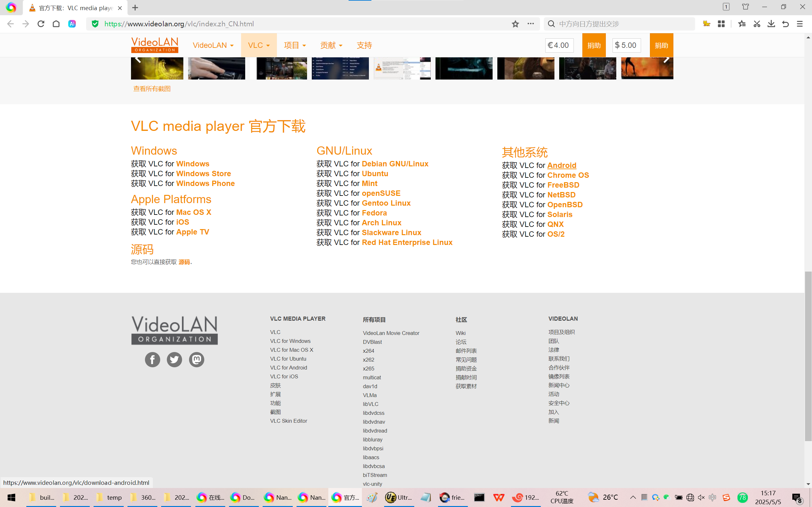This screenshot has height=507, width=812.
Task: Open the Facebook social icon in footer
Action: click(152, 360)
